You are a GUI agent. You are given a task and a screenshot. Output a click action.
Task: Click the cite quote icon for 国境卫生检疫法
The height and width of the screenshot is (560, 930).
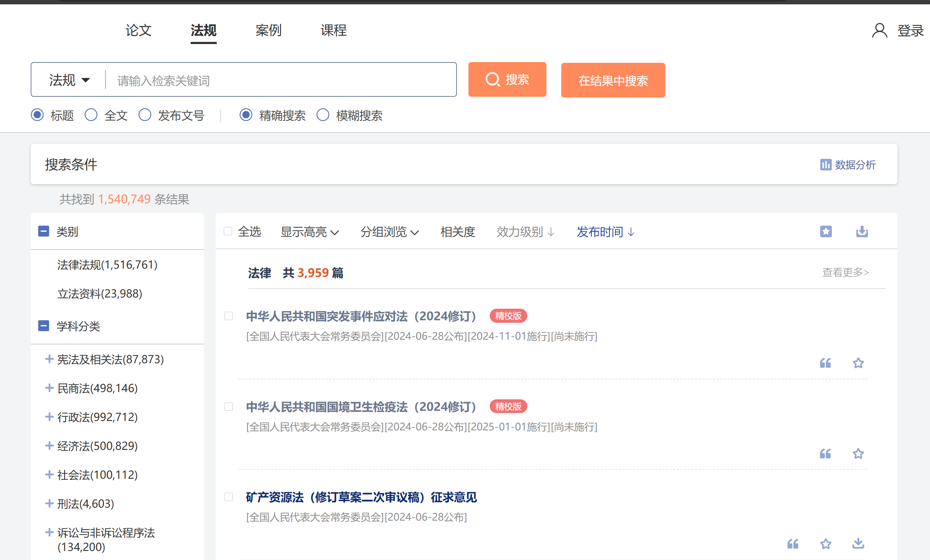pos(826,453)
